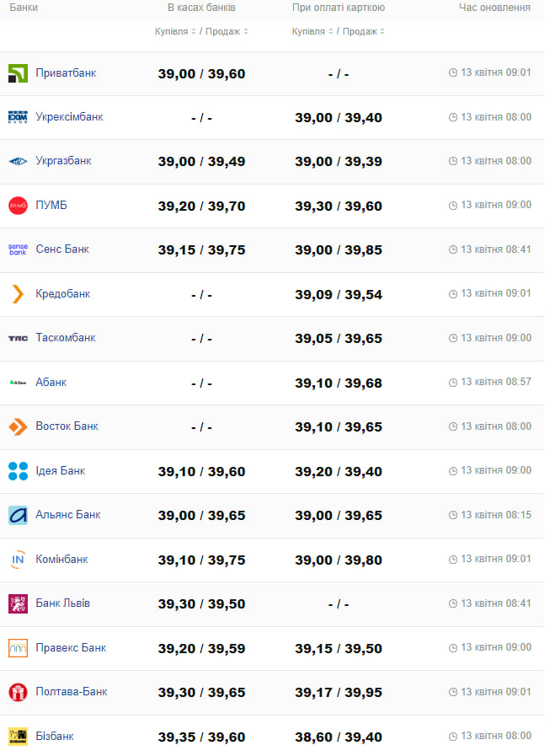Click the Укрексімбанк EXIM logo
This screenshot has height=756, width=555.
[18, 117]
